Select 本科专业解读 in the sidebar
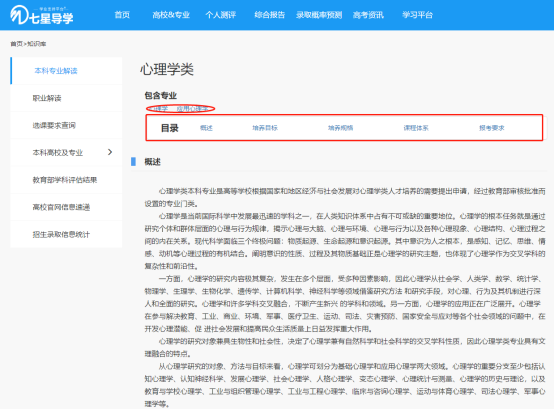 click(56, 71)
